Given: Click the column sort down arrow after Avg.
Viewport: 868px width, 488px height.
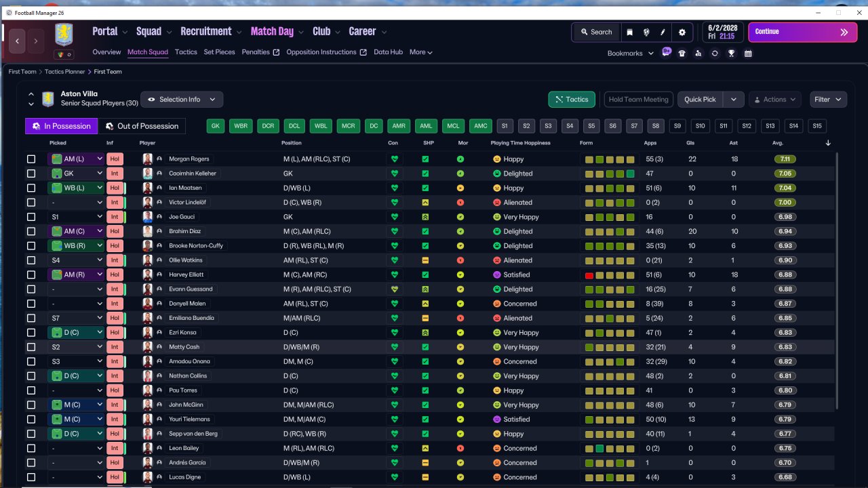Looking at the screenshot, I should click(x=828, y=143).
